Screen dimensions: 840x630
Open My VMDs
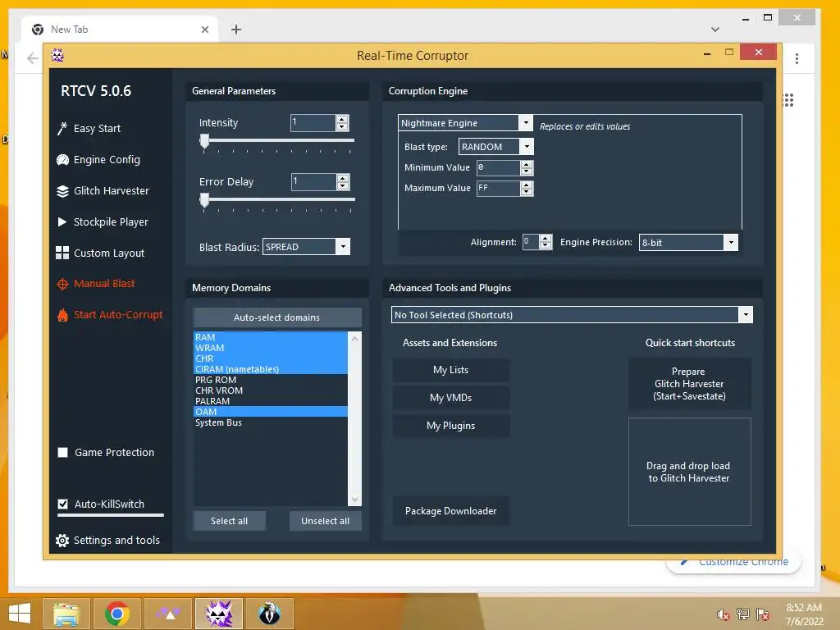(x=451, y=398)
